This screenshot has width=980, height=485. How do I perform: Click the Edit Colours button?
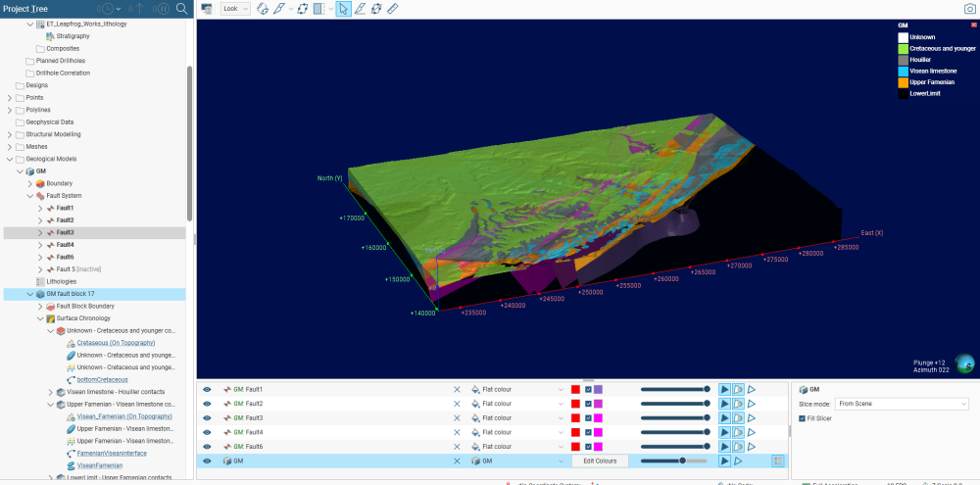600,461
